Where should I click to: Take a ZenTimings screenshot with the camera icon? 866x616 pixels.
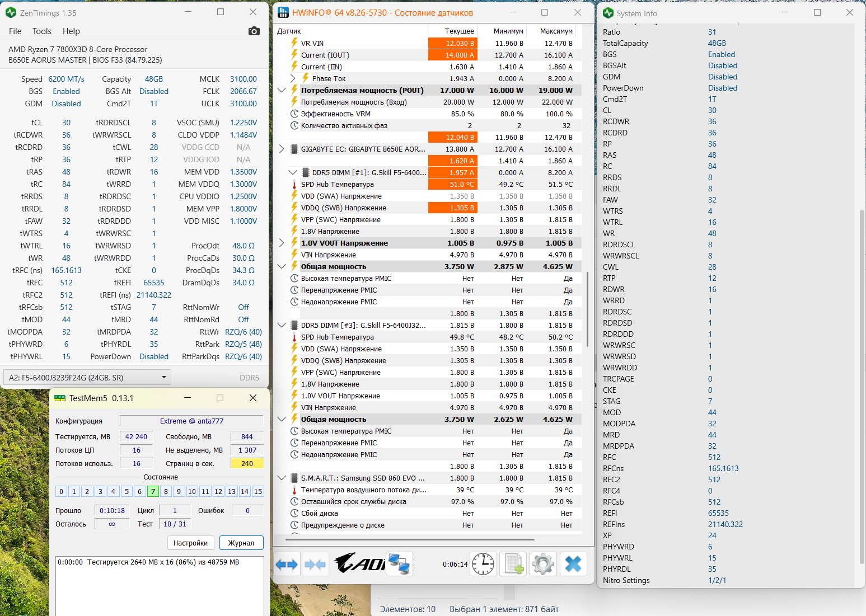[254, 31]
